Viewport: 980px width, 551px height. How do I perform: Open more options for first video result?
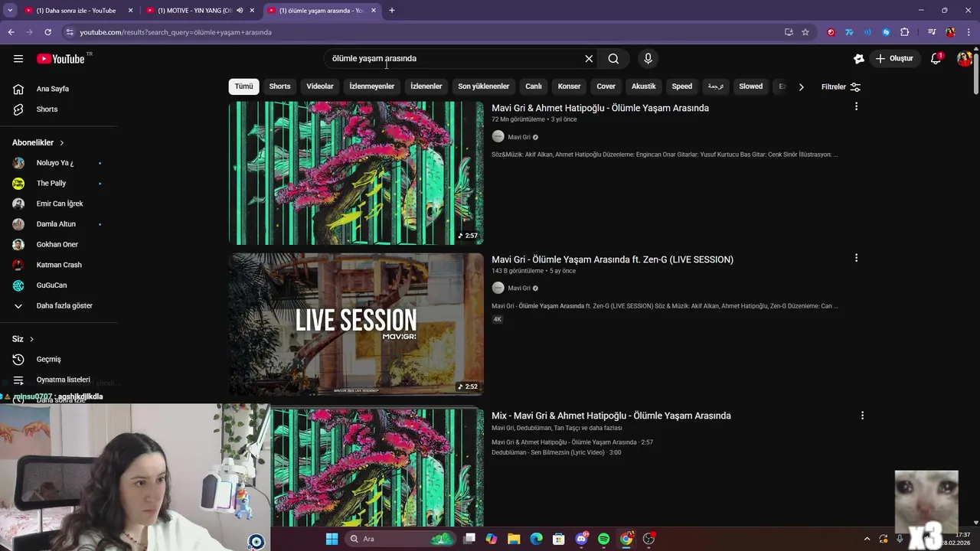click(x=856, y=106)
